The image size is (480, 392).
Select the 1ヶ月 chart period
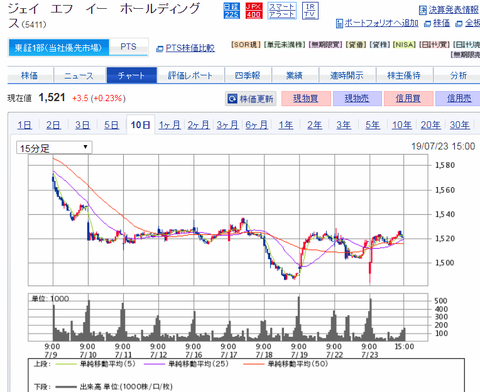pyautogui.click(x=169, y=125)
